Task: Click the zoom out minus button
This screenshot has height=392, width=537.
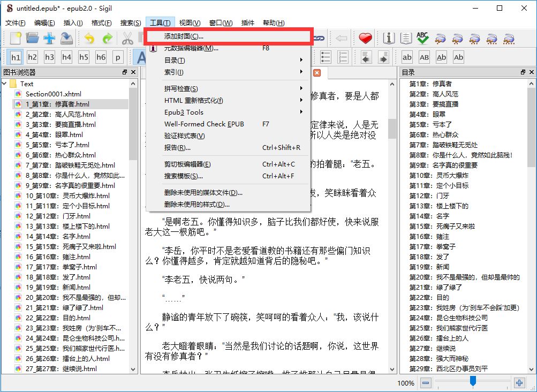Action: point(426,383)
